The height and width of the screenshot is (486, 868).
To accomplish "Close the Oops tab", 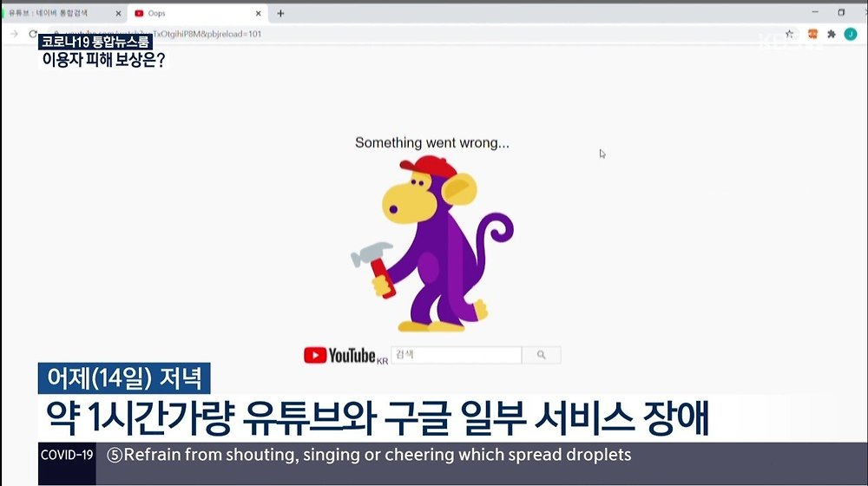I will coord(258,13).
